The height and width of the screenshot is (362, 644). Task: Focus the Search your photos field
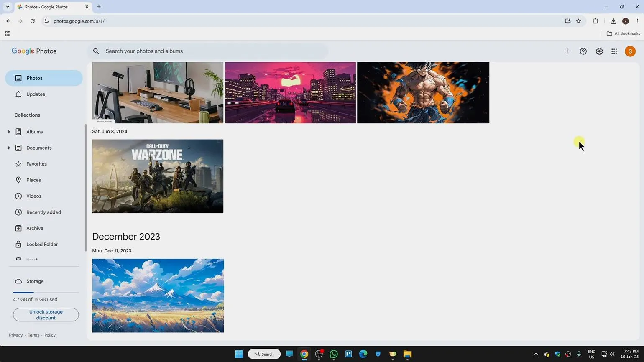click(x=209, y=51)
